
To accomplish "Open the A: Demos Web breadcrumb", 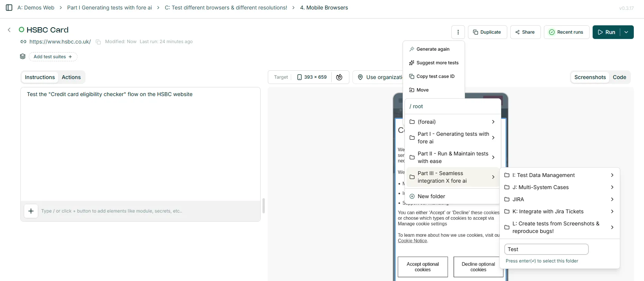I will coord(36,8).
